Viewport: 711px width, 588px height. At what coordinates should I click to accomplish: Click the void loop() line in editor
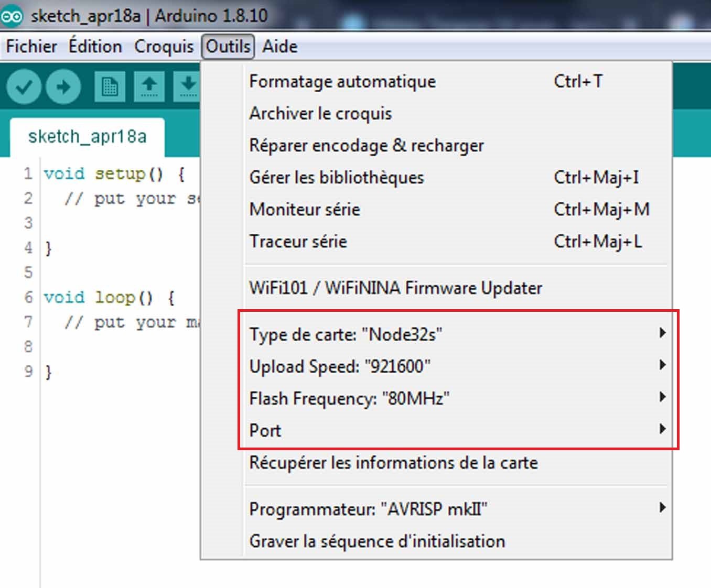109,298
